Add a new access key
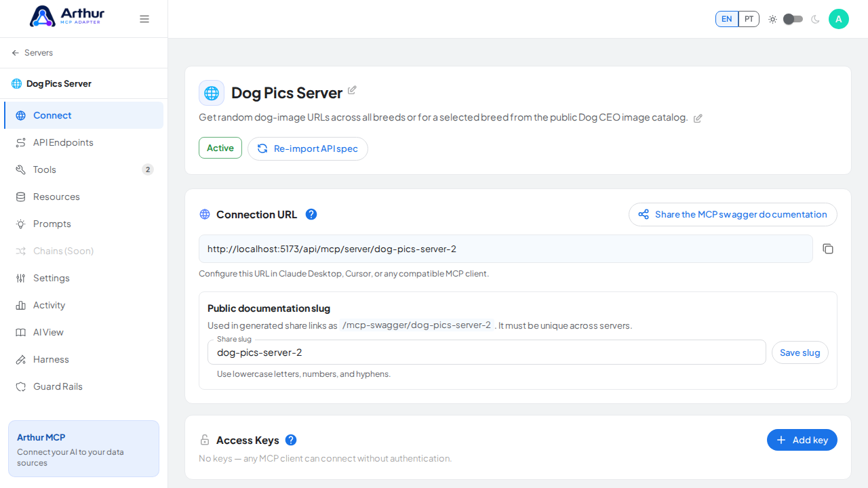868x488 pixels. point(802,440)
